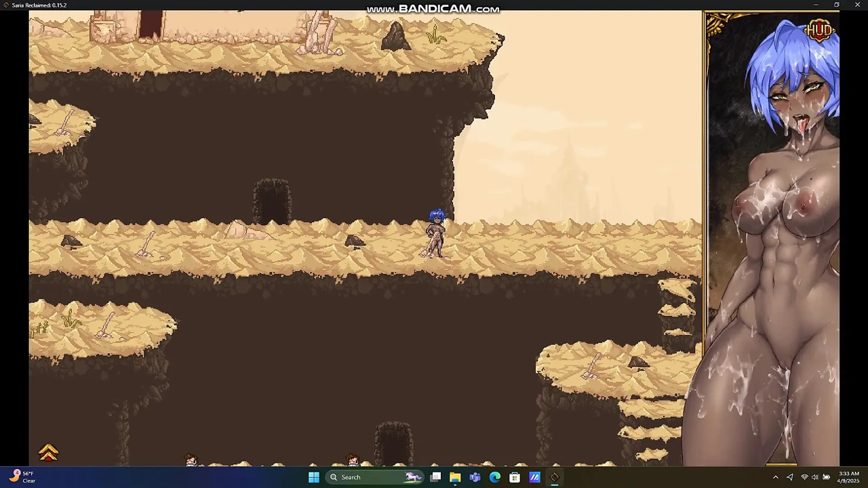The width and height of the screenshot is (868, 488).
Task: Open Microsoft Teams from the taskbar
Action: coord(475,477)
